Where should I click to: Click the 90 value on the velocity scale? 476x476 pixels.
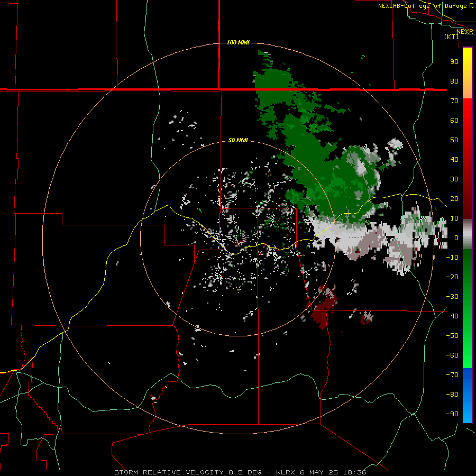454,62
